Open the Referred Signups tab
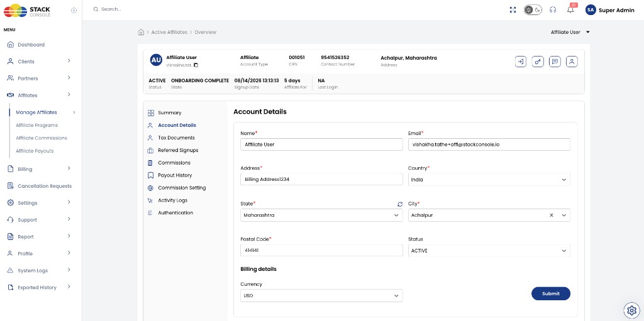644x321 pixels. click(x=178, y=150)
